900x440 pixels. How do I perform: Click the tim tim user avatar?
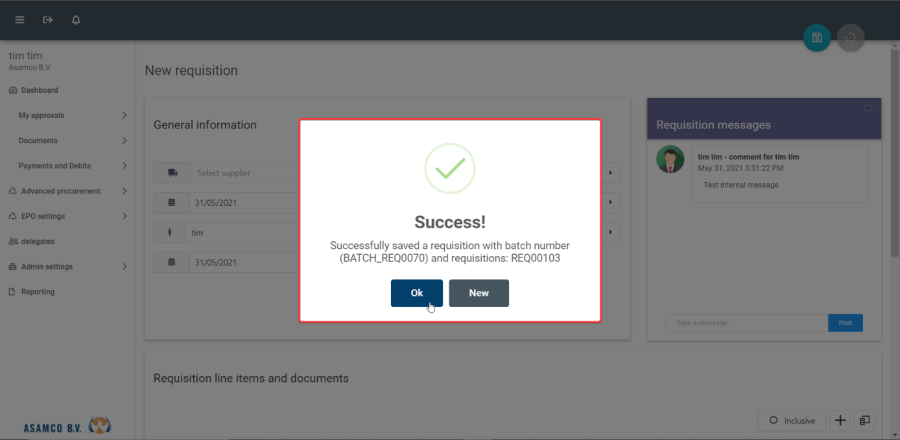pyautogui.click(x=670, y=160)
